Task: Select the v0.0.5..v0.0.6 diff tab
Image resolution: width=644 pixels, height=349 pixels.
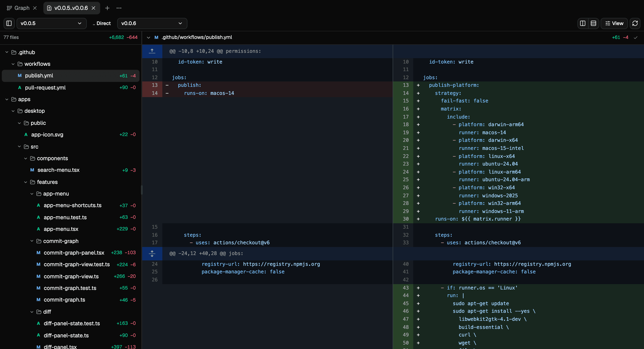Action: 71,8
